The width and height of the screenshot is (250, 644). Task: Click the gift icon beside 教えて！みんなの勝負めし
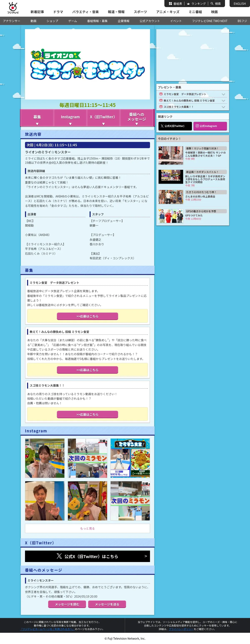(161, 100)
